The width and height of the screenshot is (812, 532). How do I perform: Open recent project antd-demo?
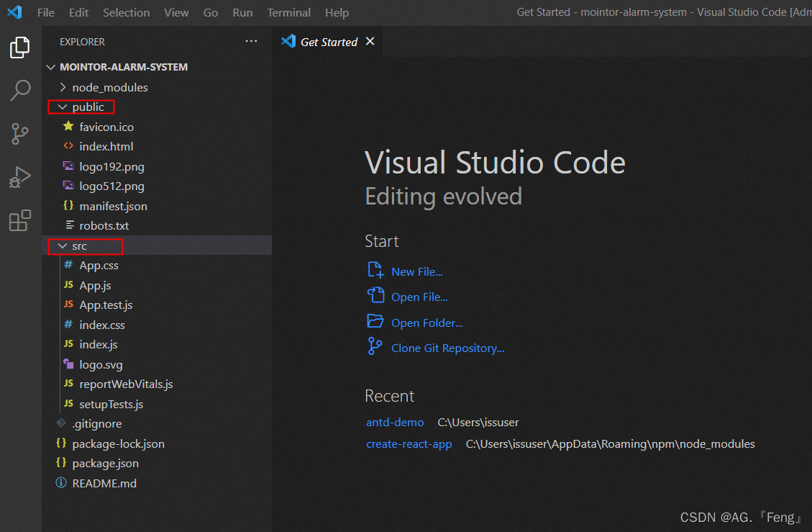(395, 423)
